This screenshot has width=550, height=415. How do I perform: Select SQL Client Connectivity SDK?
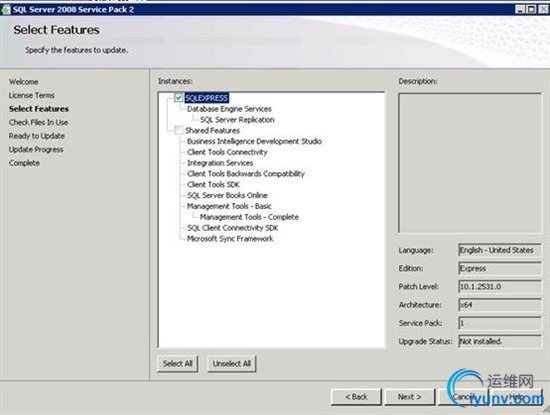[232, 228]
